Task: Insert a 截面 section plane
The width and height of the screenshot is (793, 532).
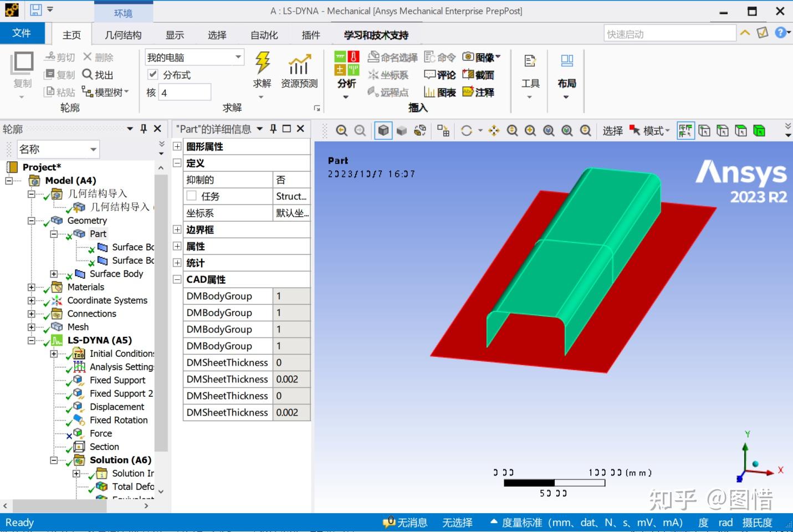Action: click(x=480, y=75)
